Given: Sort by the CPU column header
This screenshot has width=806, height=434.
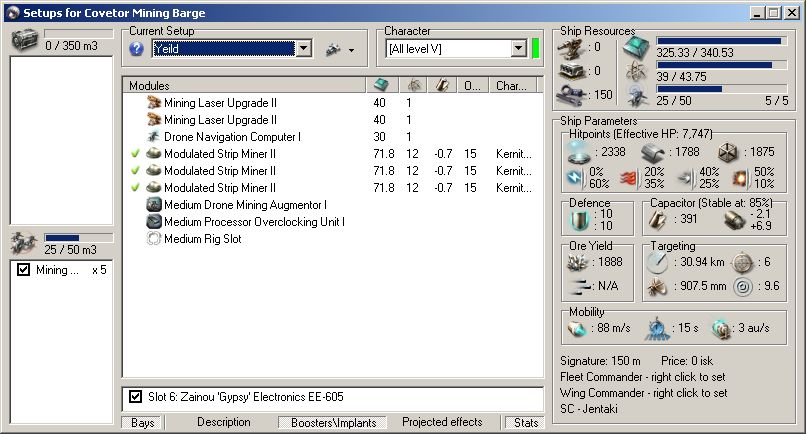Looking at the screenshot, I should [382, 85].
